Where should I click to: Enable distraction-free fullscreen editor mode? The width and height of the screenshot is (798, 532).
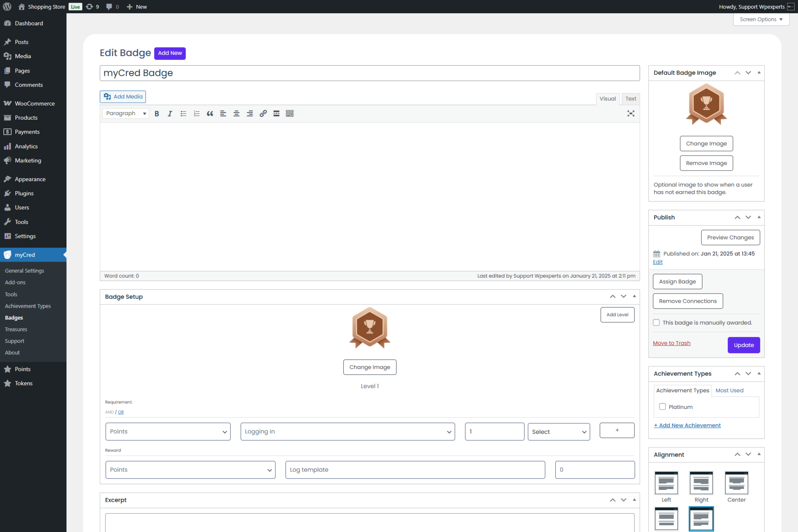click(630, 114)
